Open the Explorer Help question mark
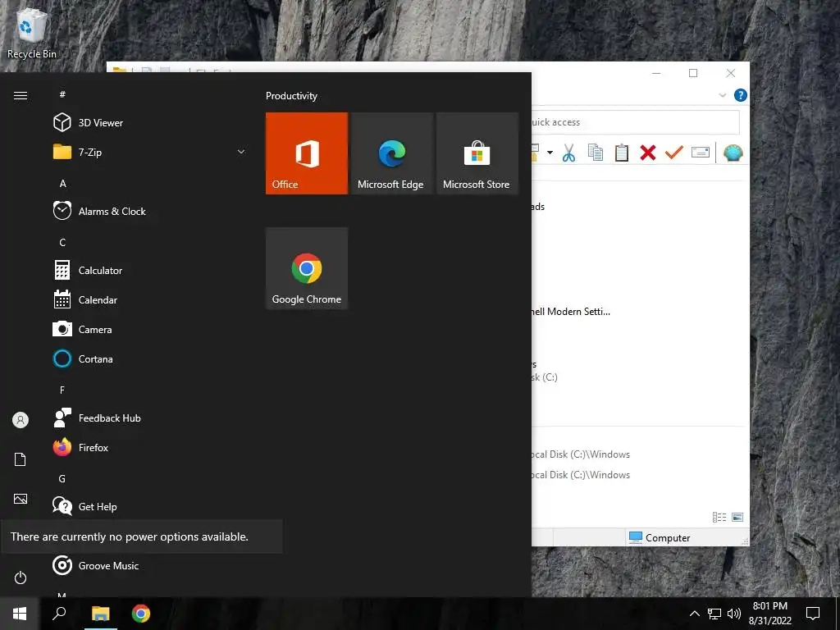The width and height of the screenshot is (840, 630). click(x=741, y=95)
